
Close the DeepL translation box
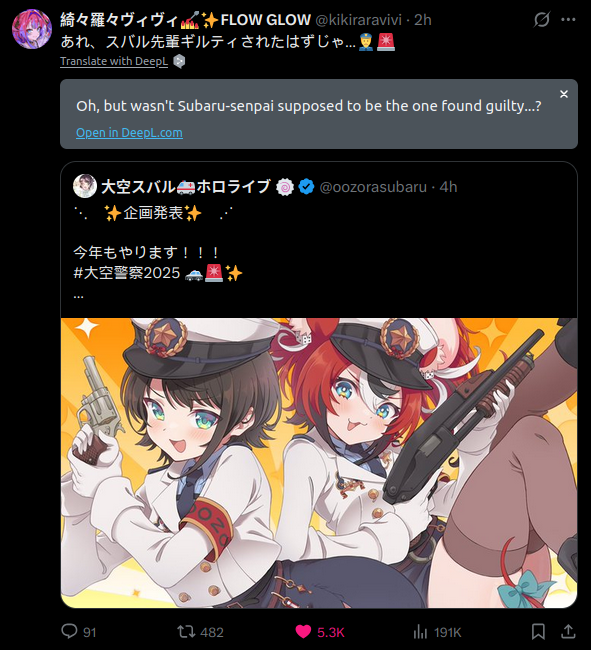click(564, 94)
